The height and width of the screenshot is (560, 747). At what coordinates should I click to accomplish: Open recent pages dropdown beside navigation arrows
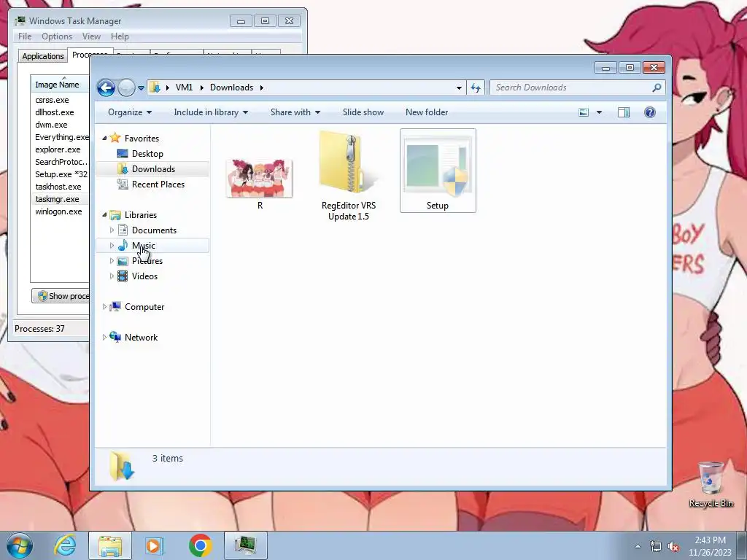tap(141, 88)
